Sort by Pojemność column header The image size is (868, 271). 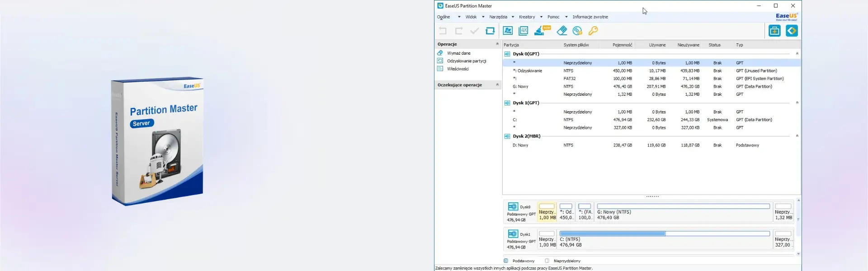pos(623,45)
